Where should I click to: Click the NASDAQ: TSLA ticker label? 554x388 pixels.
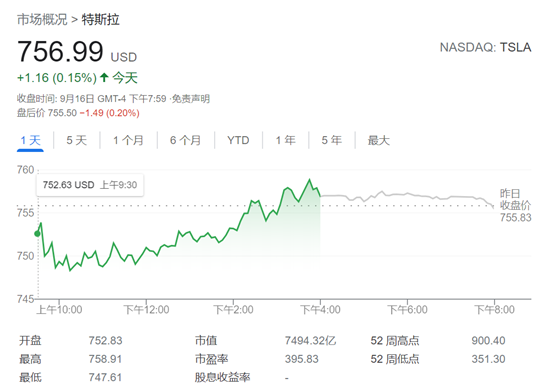(485, 47)
